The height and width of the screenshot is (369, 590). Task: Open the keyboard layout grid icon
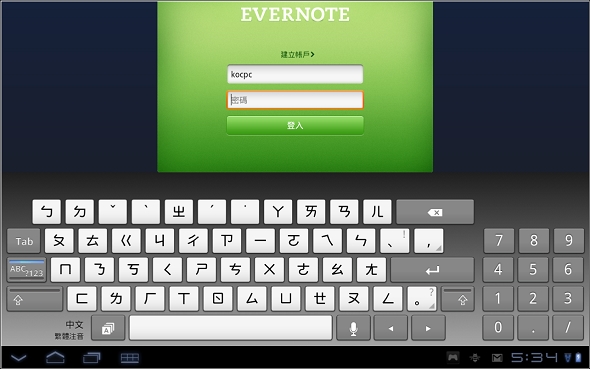(x=130, y=358)
